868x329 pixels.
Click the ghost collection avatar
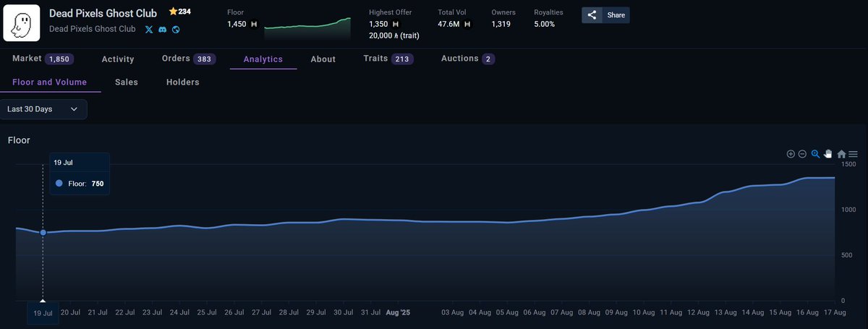pyautogui.click(x=22, y=22)
